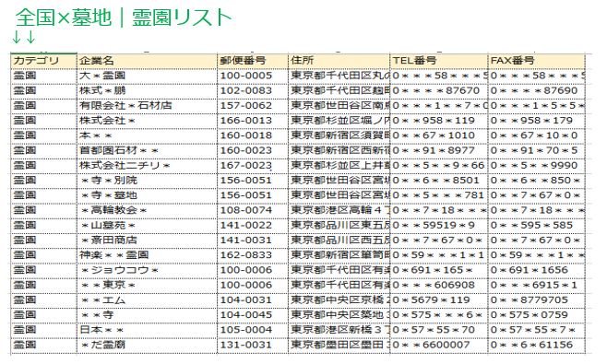Viewport: 607px width, 364px height.
Task: Select the 神楽＊＊霊園 cell
Action: coord(147,255)
